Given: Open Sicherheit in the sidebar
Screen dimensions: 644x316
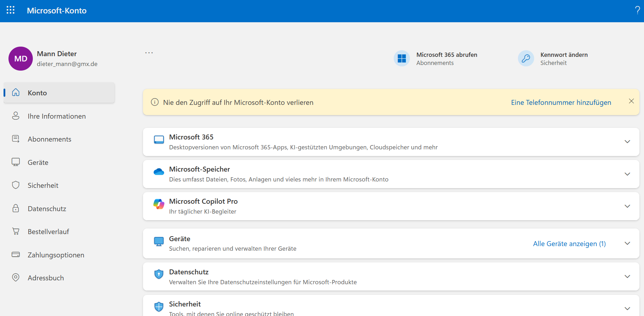Looking at the screenshot, I should point(59,185).
